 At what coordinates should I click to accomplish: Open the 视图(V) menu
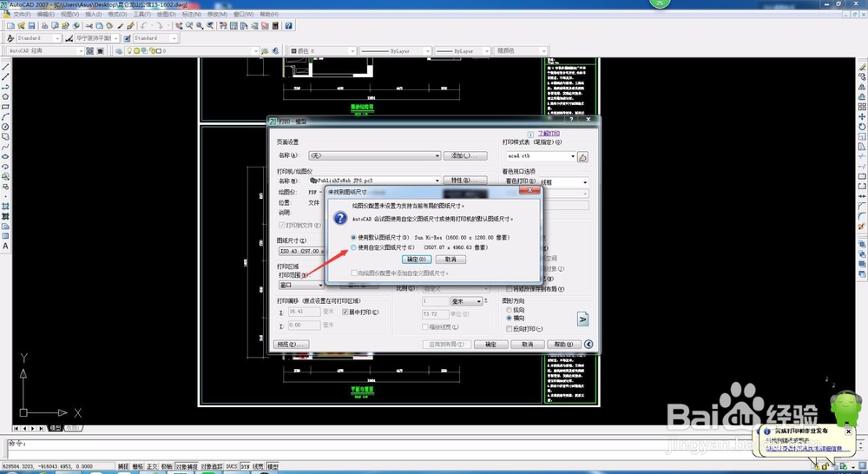(69, 15)
